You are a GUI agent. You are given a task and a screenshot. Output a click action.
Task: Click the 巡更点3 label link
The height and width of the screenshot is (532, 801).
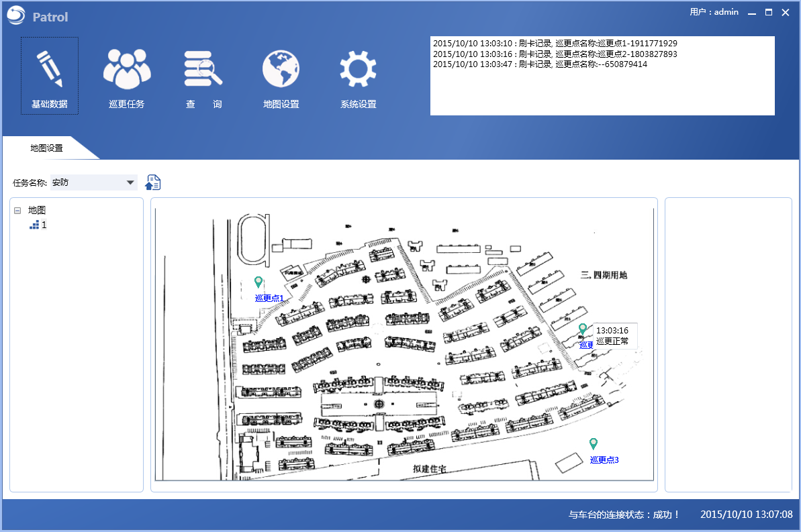(x=604, y=460)
